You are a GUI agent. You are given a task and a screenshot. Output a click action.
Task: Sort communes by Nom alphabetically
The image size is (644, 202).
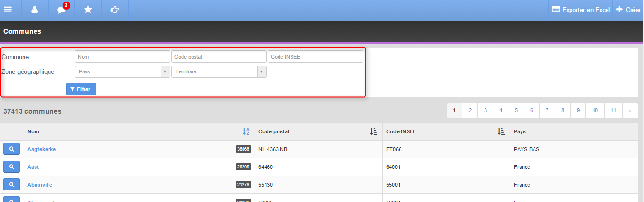pyautogui.click(x=246, y=131)
